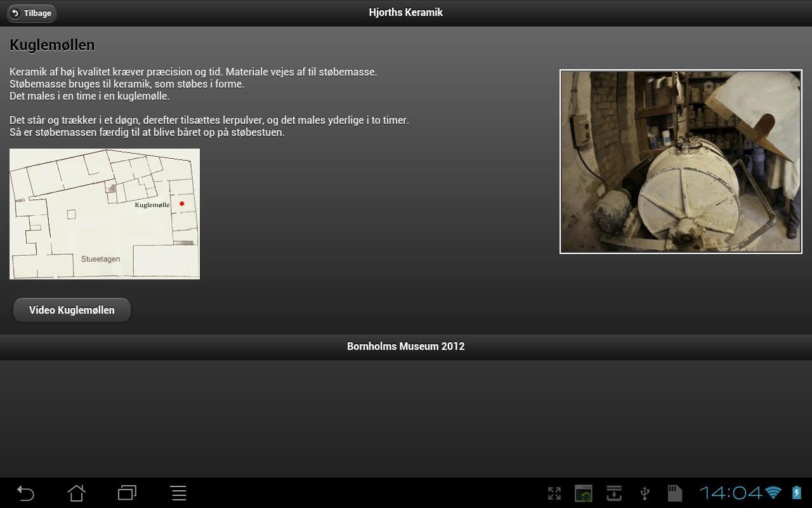Tap the line starting "Det står og trækker"
Image resolution: width=812 pixels, height=508 pixels.
209,120
